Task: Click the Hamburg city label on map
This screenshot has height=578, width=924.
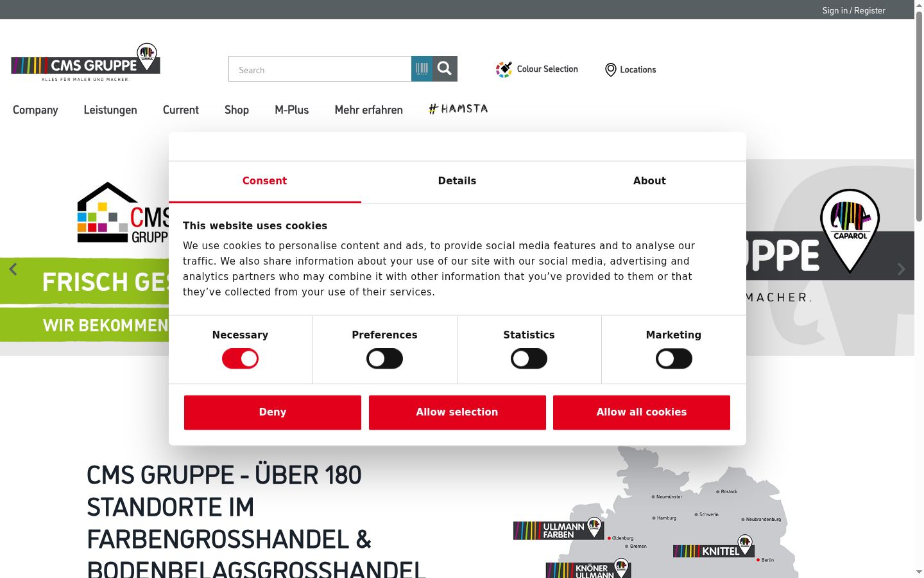Action: click(667, 518)
